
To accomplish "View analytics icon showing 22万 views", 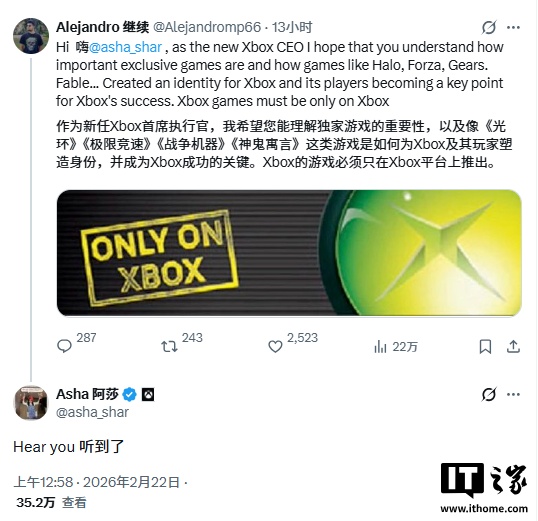I will (x=380, y=347).
